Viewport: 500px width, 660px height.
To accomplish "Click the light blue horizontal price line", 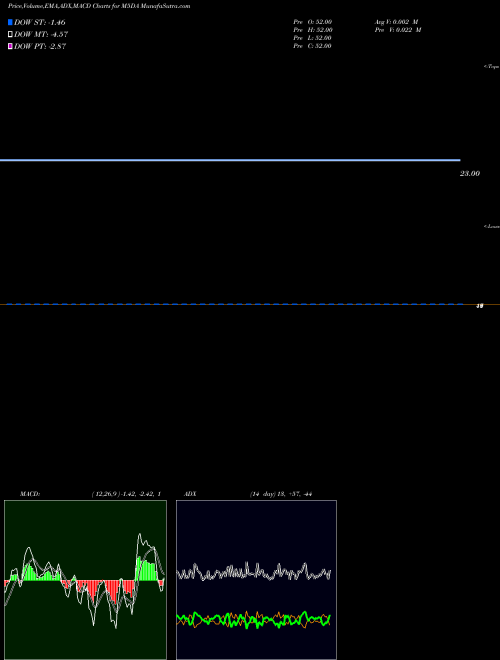I will click(230, 160).
